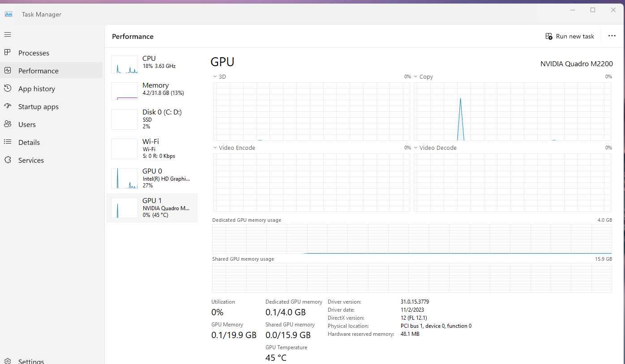
Task: Select the GPU 1 graph thumbnail
Action: pos(124,208)
